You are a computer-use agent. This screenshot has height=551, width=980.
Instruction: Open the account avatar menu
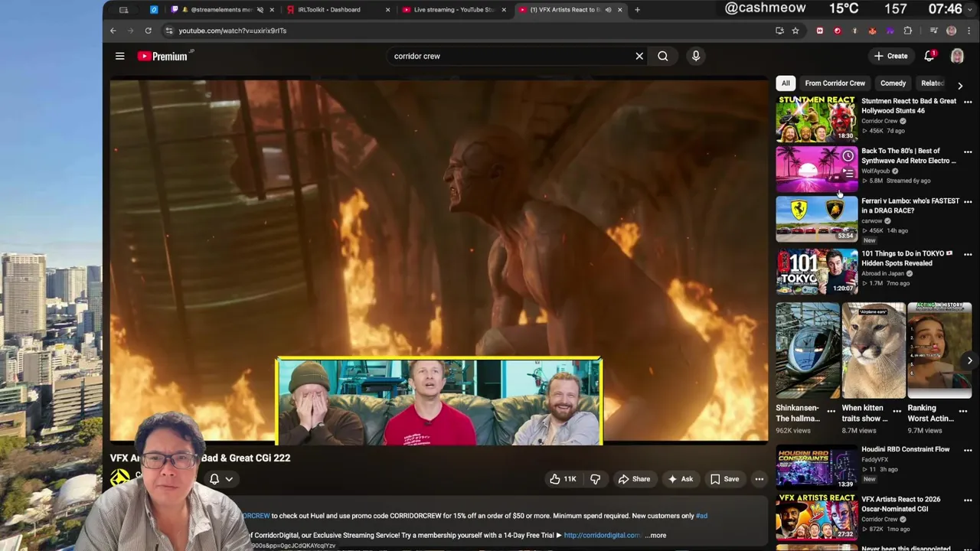coord(957,56)
